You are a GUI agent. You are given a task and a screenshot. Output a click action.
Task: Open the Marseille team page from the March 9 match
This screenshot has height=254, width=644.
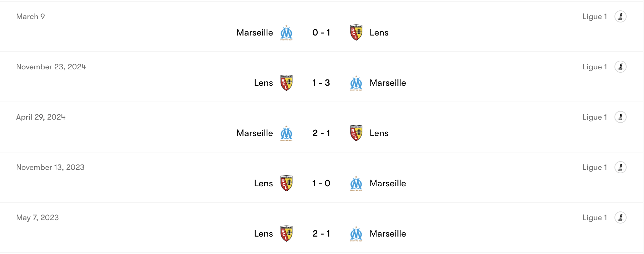(255, 33)
